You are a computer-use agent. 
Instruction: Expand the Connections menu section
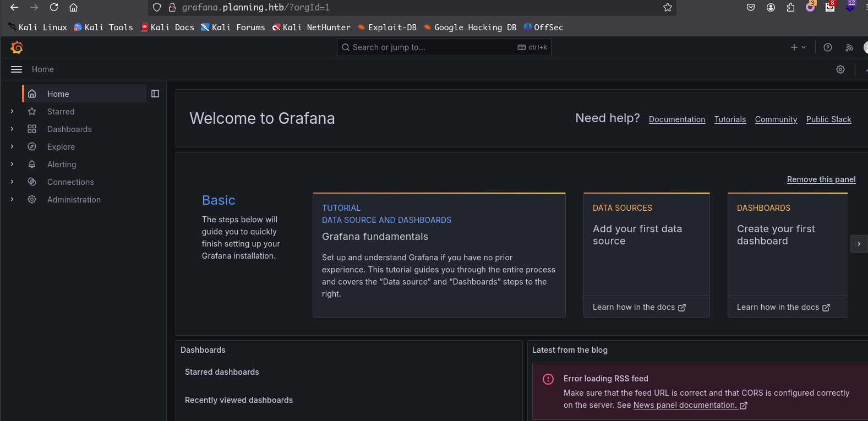(x=12, y=182)
